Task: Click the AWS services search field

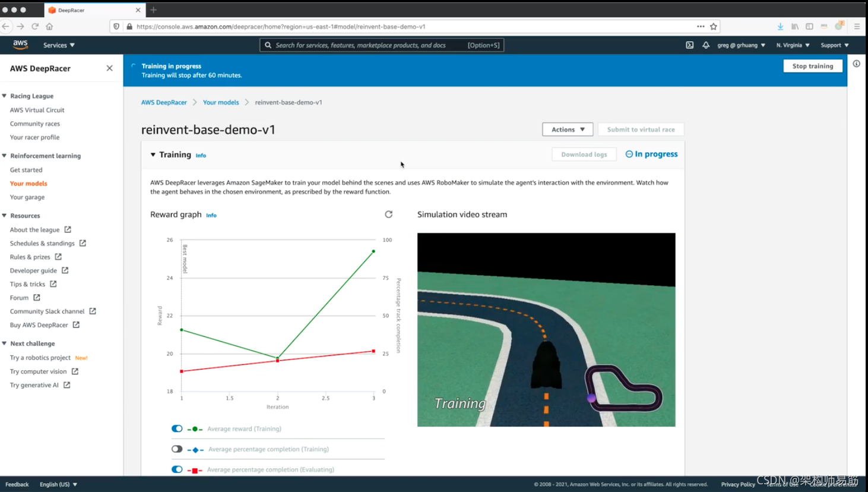Action: coord(382,45)
